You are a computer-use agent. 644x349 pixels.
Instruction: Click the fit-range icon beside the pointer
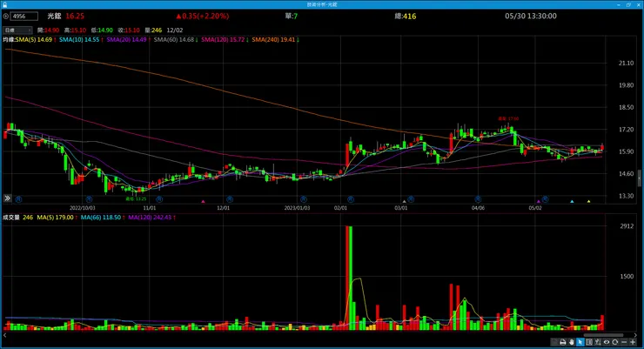pyautogui.click(x=589, y=342)
